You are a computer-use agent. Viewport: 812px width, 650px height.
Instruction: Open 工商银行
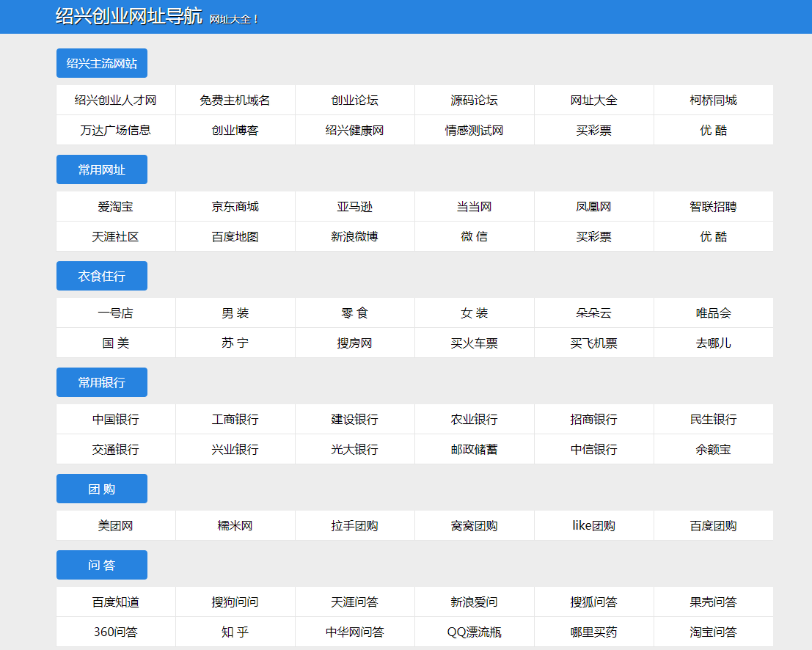coord(235,420)
